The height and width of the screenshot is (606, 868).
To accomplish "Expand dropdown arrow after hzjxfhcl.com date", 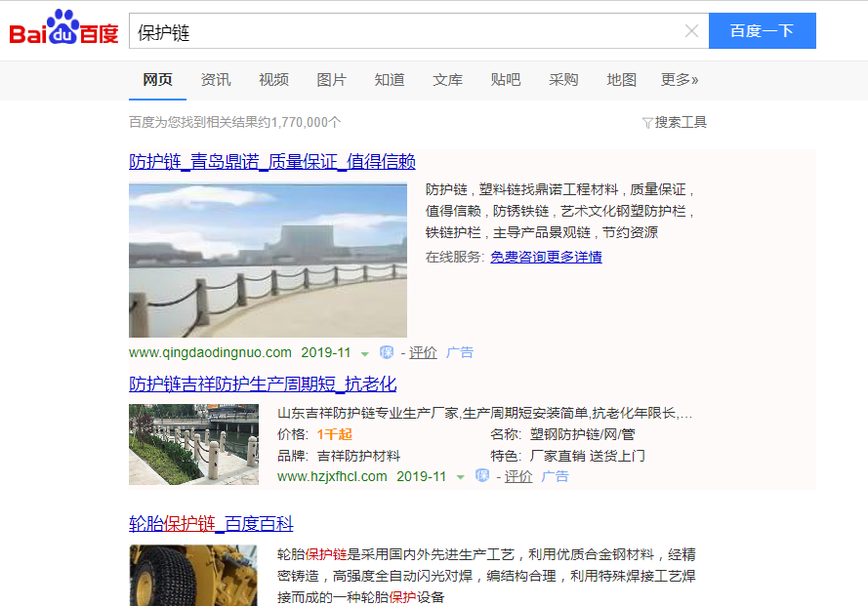I will (460, 477).
